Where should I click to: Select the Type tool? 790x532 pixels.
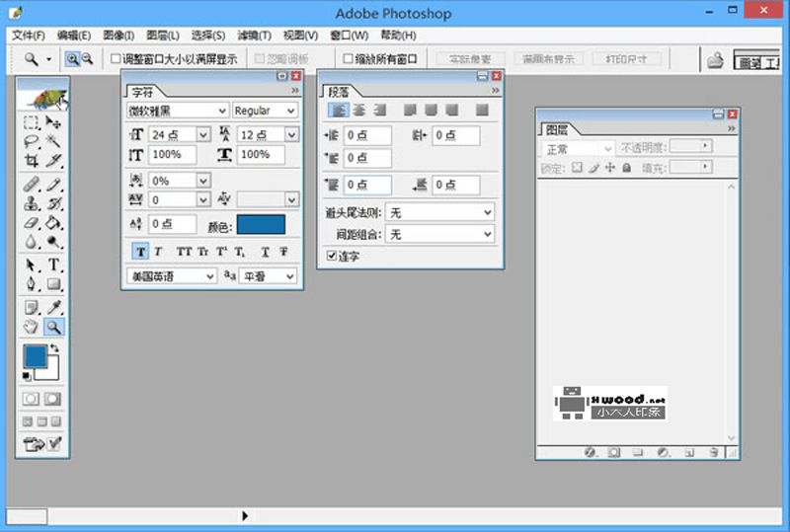tap(53, 265)
